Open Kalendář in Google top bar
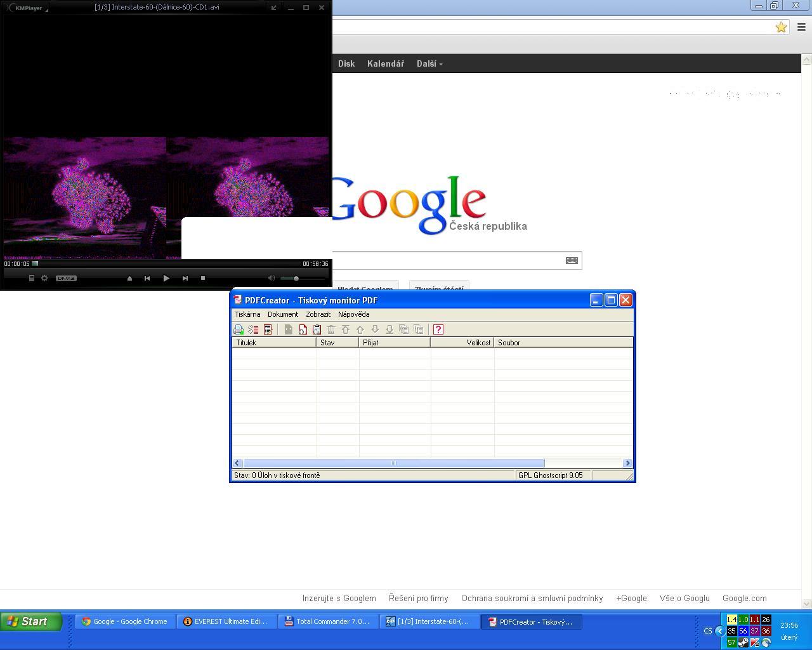 [386, 63]
